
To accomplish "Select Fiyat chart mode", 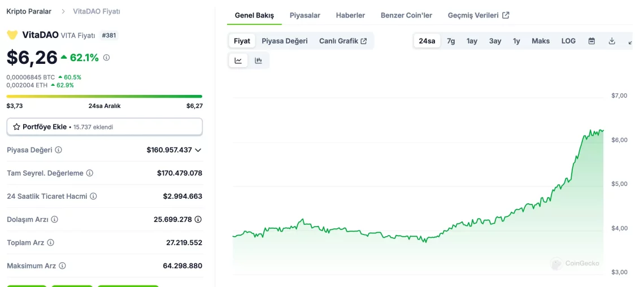I will click(242, 41).
